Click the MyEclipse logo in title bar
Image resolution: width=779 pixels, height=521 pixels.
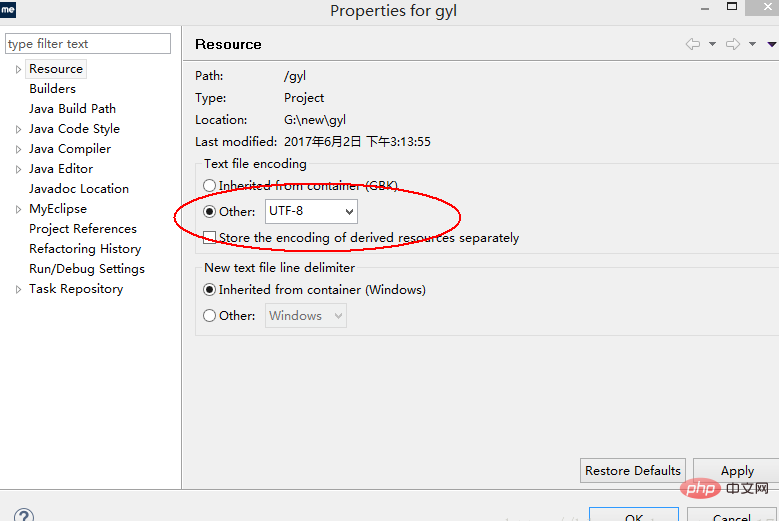pos(8,9)
